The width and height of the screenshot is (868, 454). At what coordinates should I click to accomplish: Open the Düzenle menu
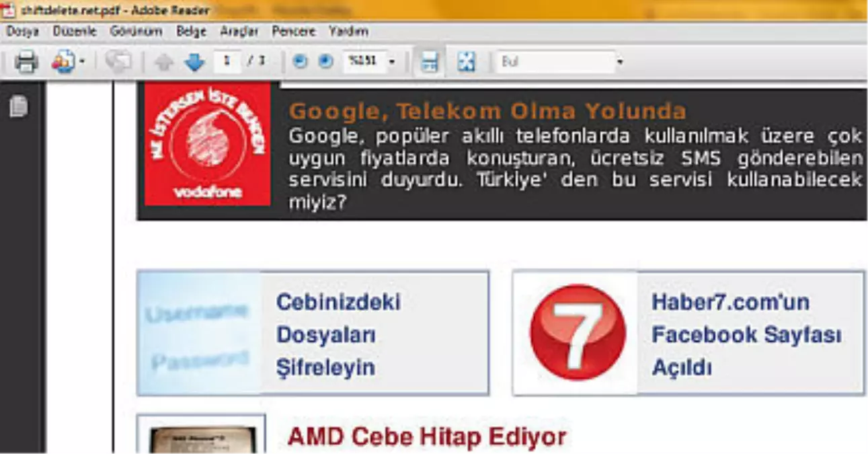75,32
